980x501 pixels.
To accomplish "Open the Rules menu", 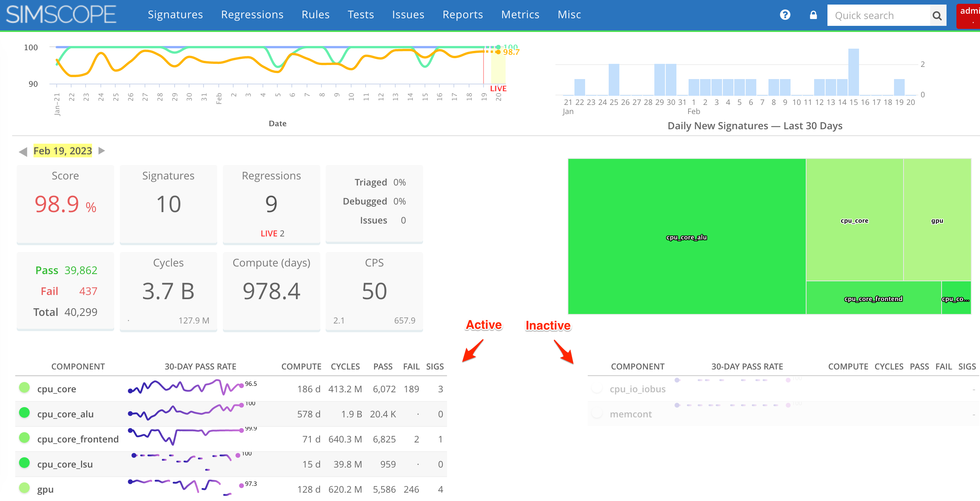I will coord(315,14).
